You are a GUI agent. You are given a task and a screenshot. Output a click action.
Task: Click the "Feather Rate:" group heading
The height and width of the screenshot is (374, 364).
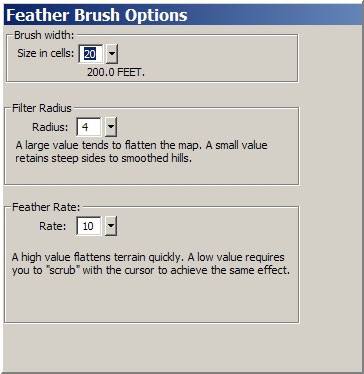46,207
